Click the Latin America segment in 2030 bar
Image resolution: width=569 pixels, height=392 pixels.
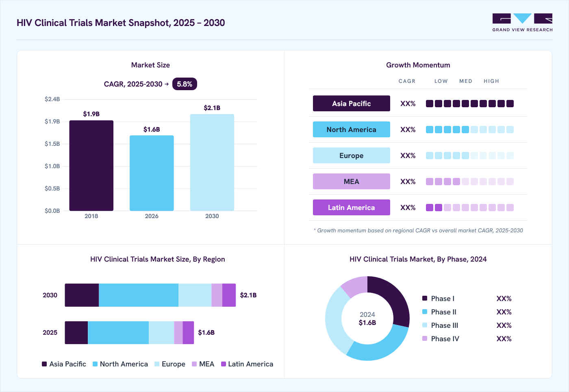click(x=229, y=295)
